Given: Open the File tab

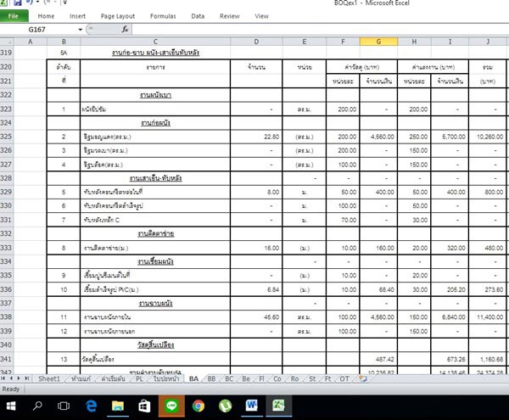Looking at the screenshot, I should coord(14,16).
